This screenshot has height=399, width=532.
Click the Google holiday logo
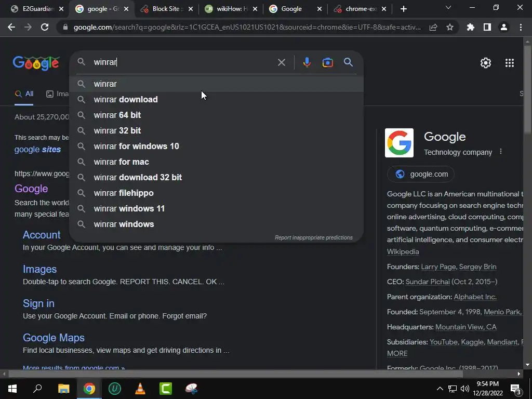(36, 63)
